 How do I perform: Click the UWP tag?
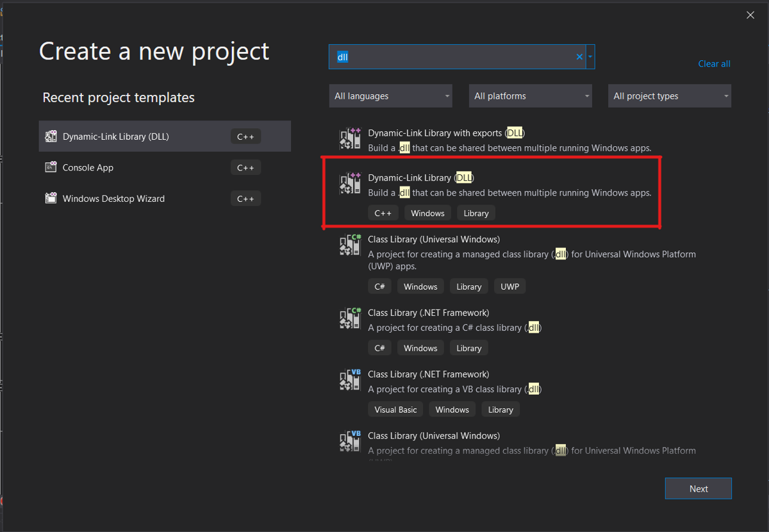point(510,287)
